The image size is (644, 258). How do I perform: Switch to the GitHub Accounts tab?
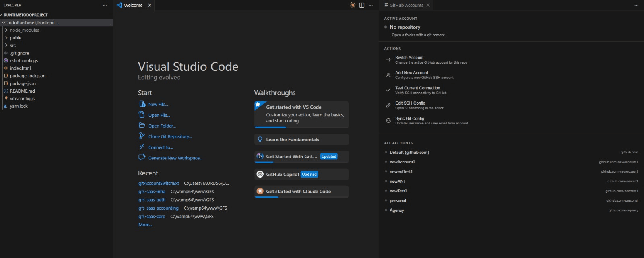[407, 5]
